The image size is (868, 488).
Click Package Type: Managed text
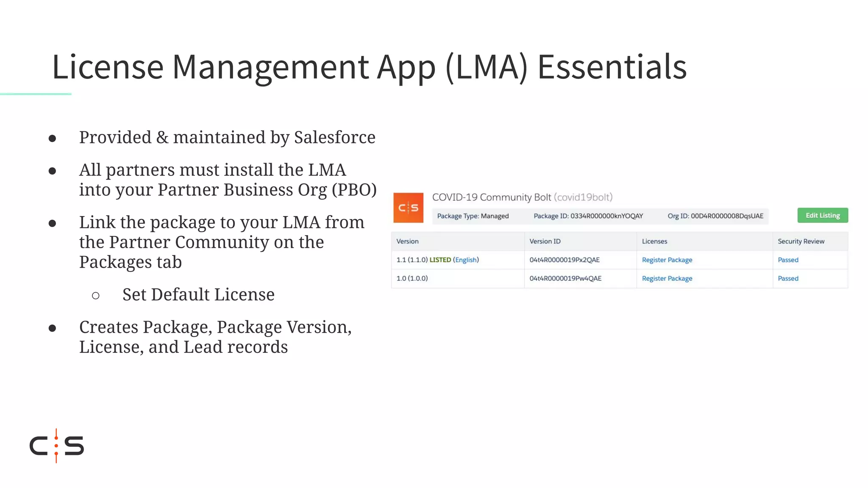click(x=473, y=216)
